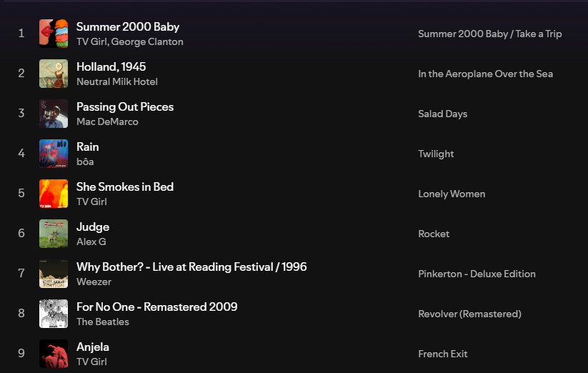The image size is (588, 373).
Task: Click the bôa Twilight cover thumbnail
Action: tap(54, 154)
